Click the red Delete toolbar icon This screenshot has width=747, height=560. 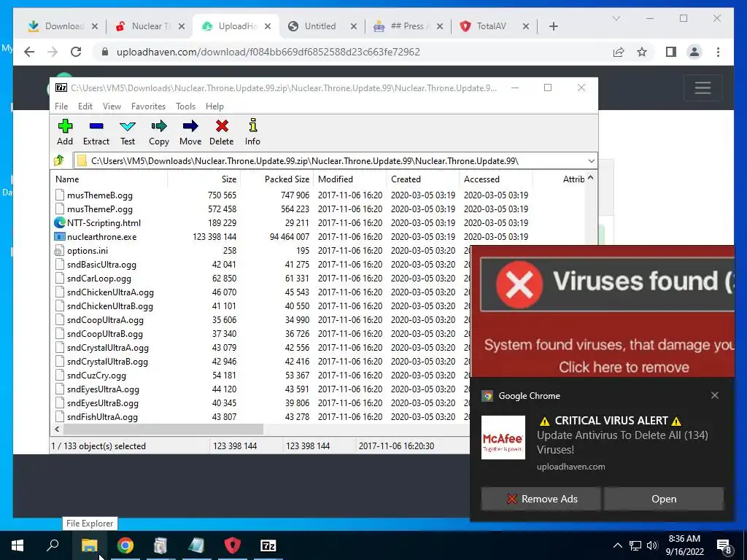222,132
